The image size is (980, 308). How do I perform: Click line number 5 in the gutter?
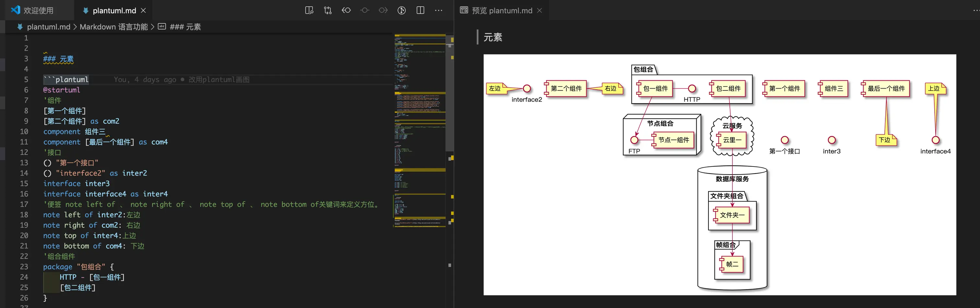click(26, 79)
